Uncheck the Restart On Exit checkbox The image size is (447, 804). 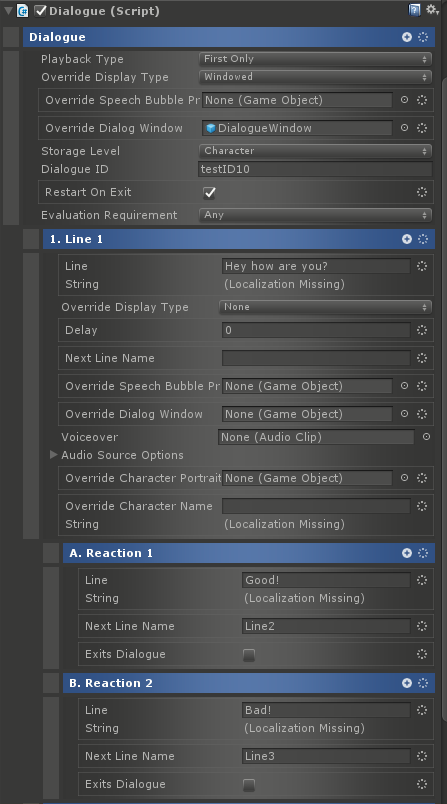(x=209, y=193)
